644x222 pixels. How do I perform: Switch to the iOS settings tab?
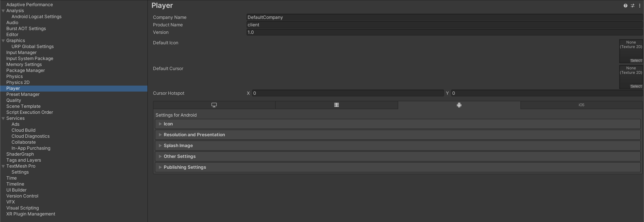point(581,105)
